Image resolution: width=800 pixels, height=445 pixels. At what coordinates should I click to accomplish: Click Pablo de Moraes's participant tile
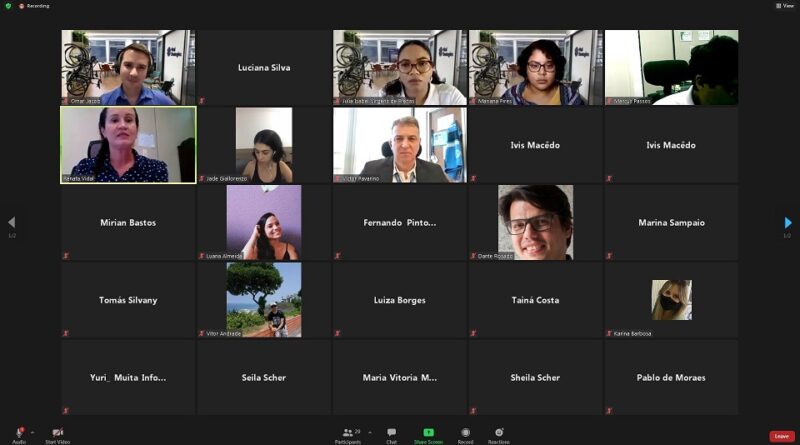[671, 377]
